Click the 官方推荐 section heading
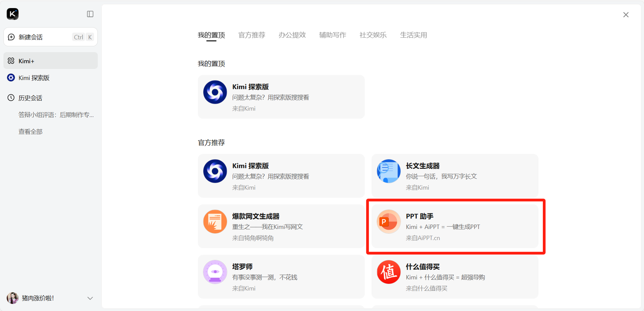Screen dimensions: 644x311 [x=211, y=143]
